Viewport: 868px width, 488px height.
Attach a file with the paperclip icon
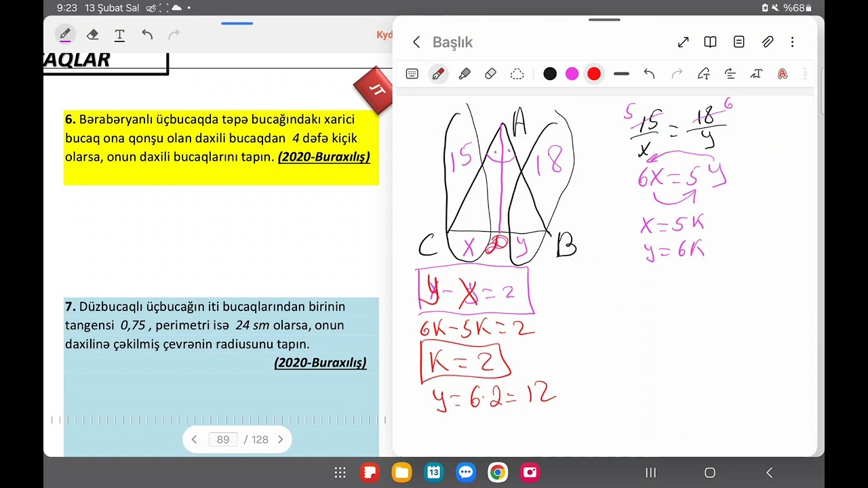click(x=768, y=42)
